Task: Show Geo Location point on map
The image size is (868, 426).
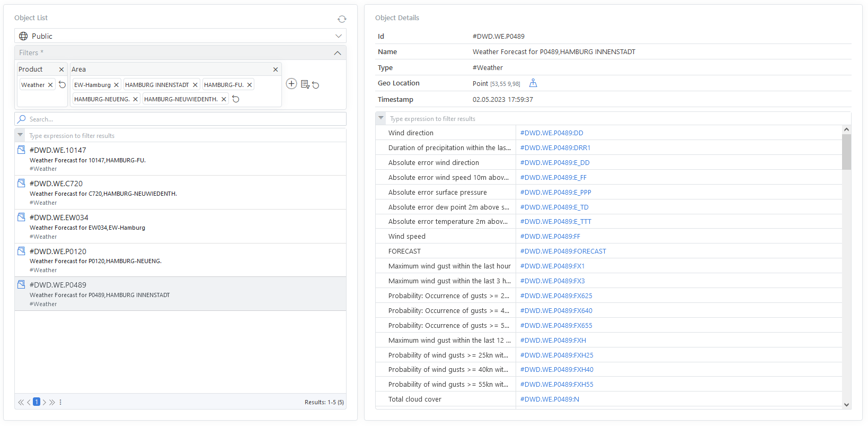Action: pyautogui.click(x=533, y=83)
